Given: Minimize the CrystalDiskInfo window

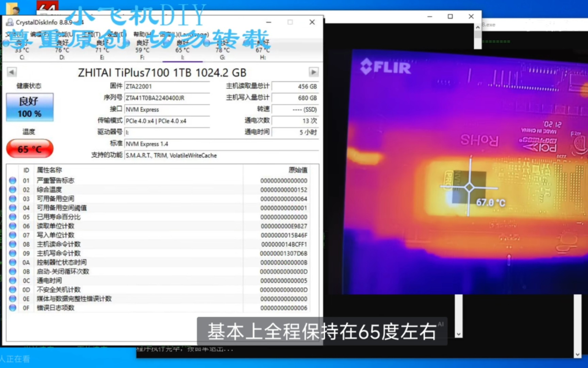Looking at the screenshot, I should click(268, 22).
